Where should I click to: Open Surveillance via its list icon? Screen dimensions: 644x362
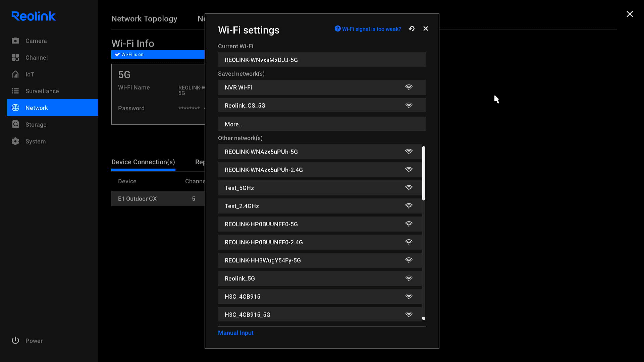click(x=15, y=91)
